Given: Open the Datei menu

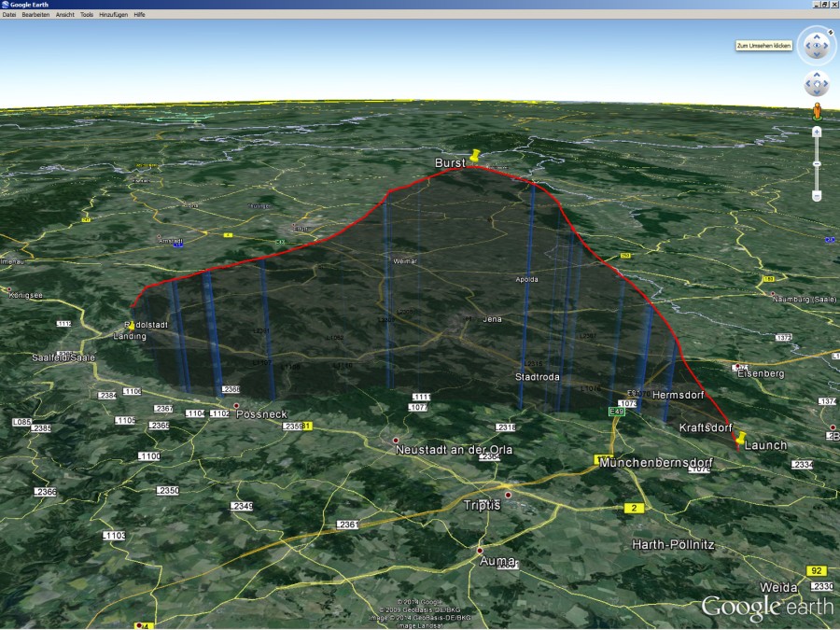Looking at the screenshot, I should (10, 14).
